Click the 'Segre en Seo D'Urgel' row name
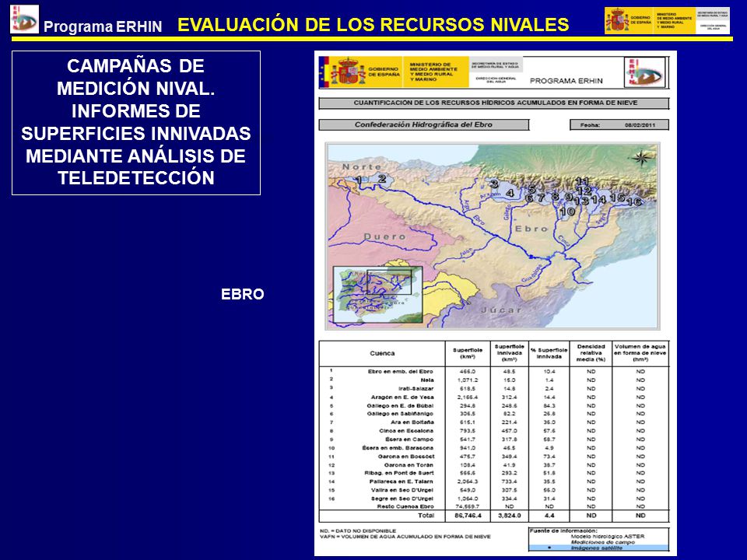 (x=402, y=499)
